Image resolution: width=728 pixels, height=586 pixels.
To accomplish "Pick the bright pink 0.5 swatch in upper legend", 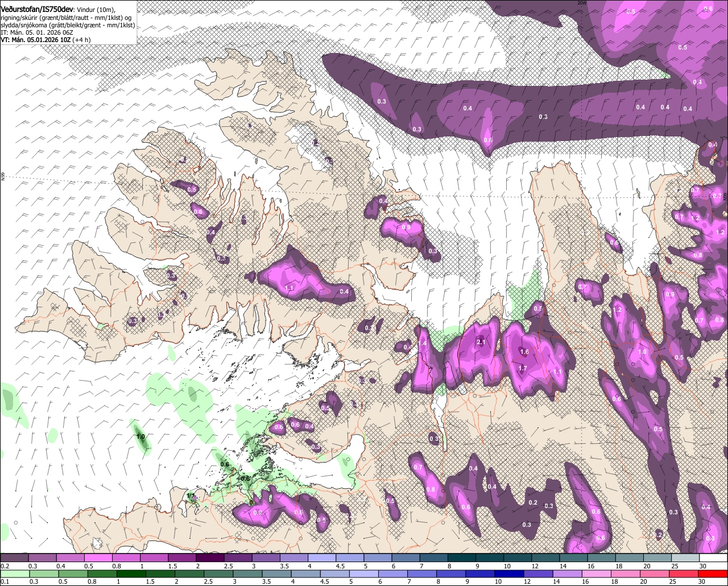I will pos(98,558).
